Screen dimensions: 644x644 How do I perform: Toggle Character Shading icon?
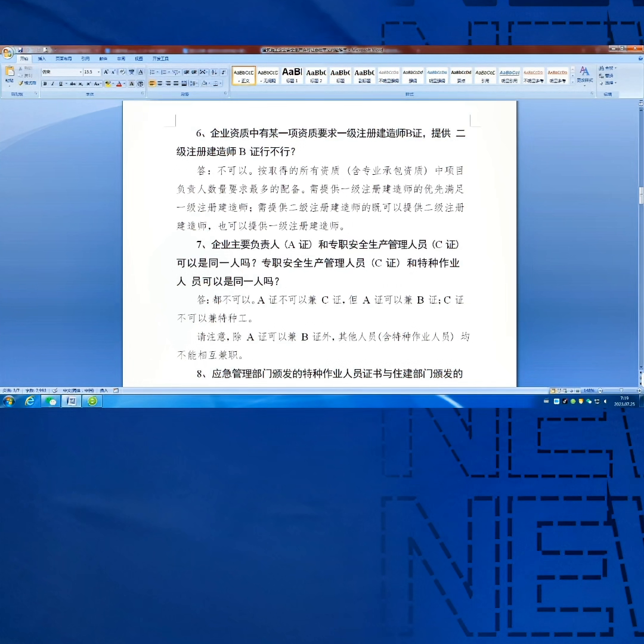tap(131, 84)
